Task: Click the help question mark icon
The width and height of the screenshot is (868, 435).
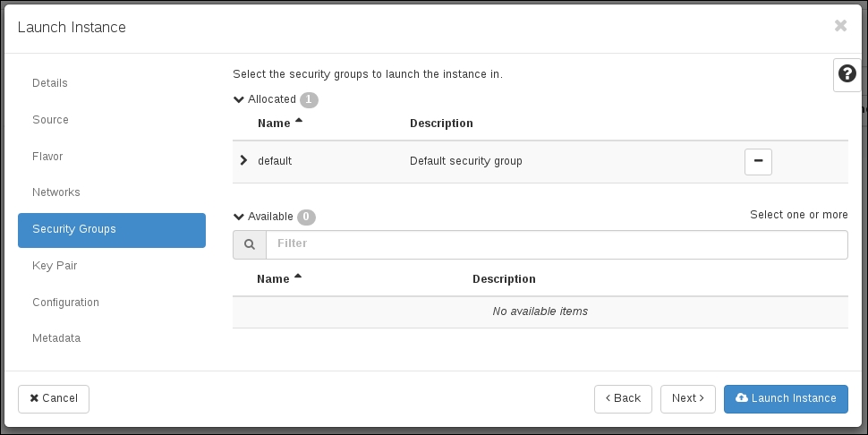Action: [x=847, y=74]
